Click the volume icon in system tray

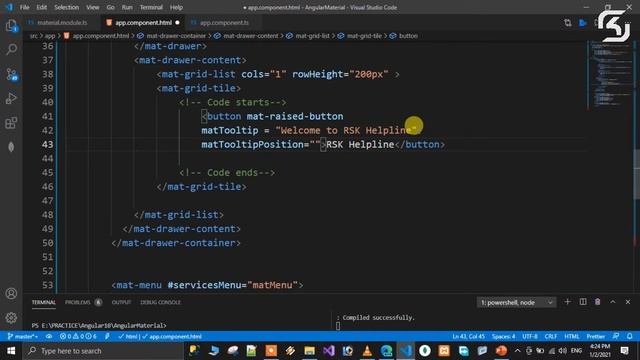pos(562,351)
